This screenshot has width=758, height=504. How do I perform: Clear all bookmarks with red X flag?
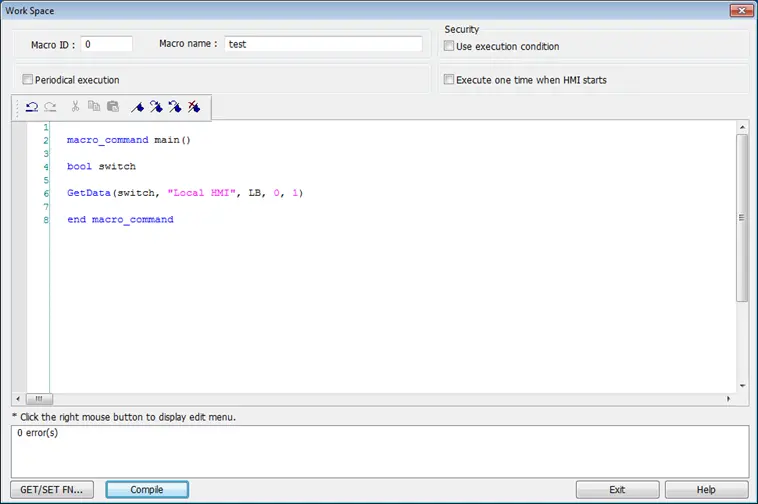pos(194,107)
